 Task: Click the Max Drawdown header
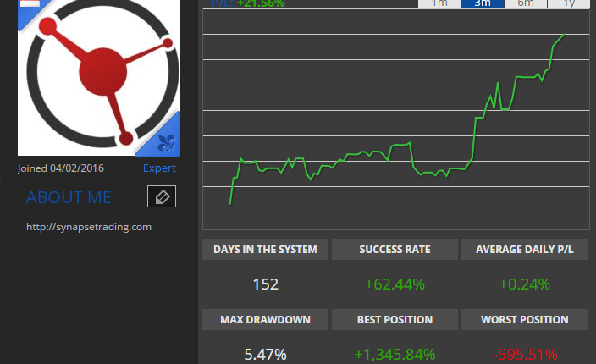pos(265,319)
